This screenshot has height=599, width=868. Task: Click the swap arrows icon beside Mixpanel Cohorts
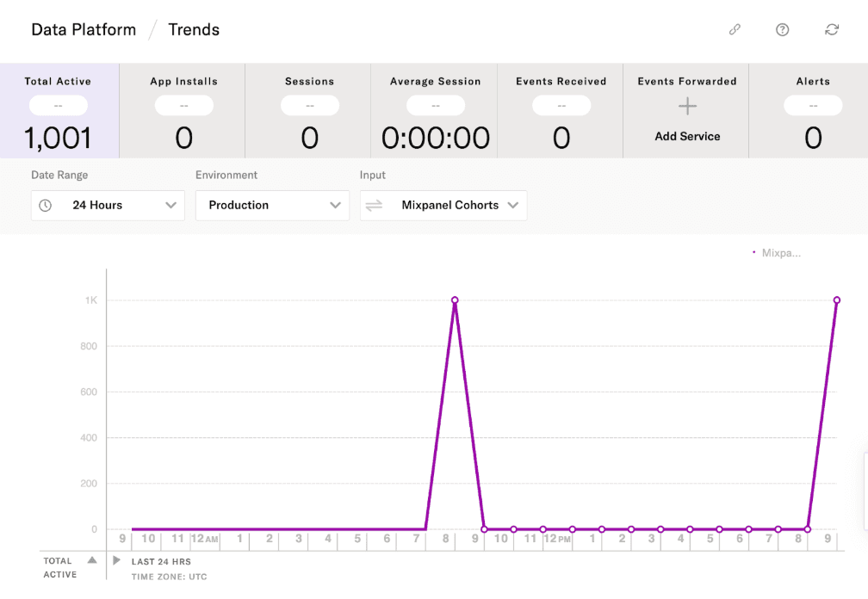[x=374, y=206]
